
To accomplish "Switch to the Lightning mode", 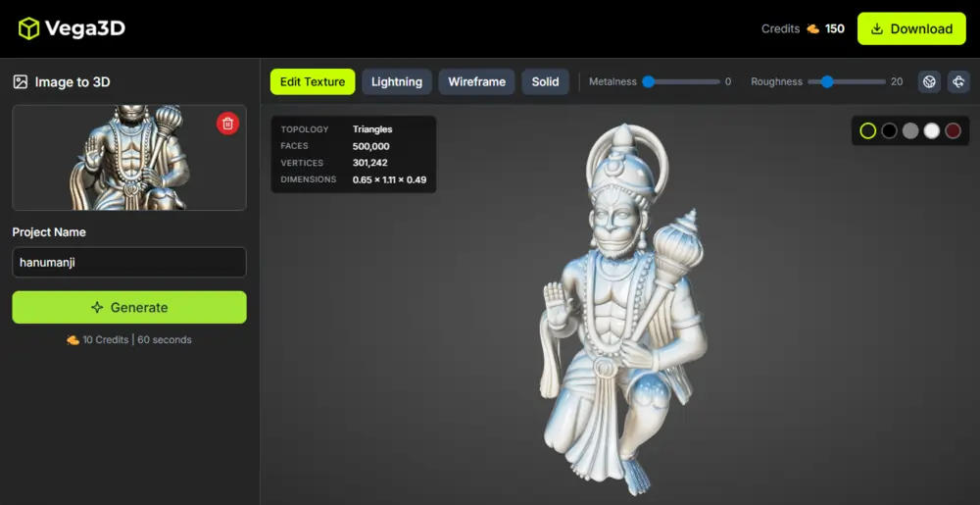I will pyautogui.click(x=397, y=81).
